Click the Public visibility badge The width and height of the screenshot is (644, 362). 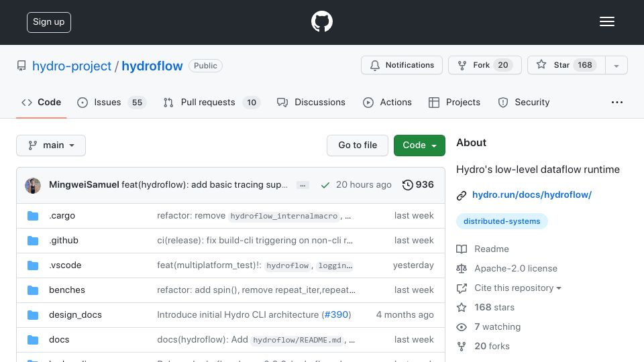(x=205, y=66)
